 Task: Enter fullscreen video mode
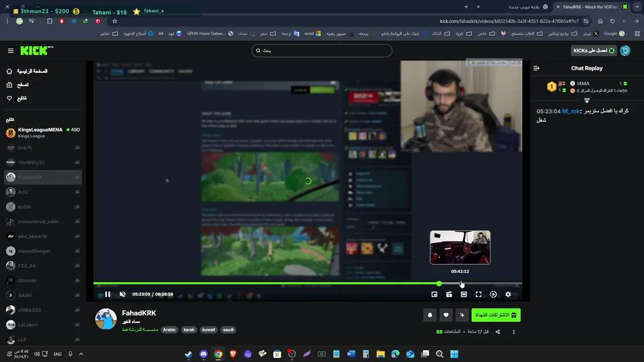click(x=478, y=294)
